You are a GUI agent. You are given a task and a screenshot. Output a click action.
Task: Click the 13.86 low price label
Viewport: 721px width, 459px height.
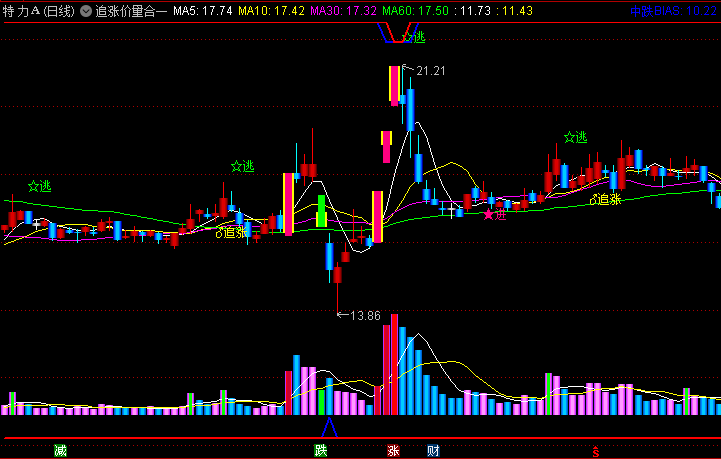[366, 316]
